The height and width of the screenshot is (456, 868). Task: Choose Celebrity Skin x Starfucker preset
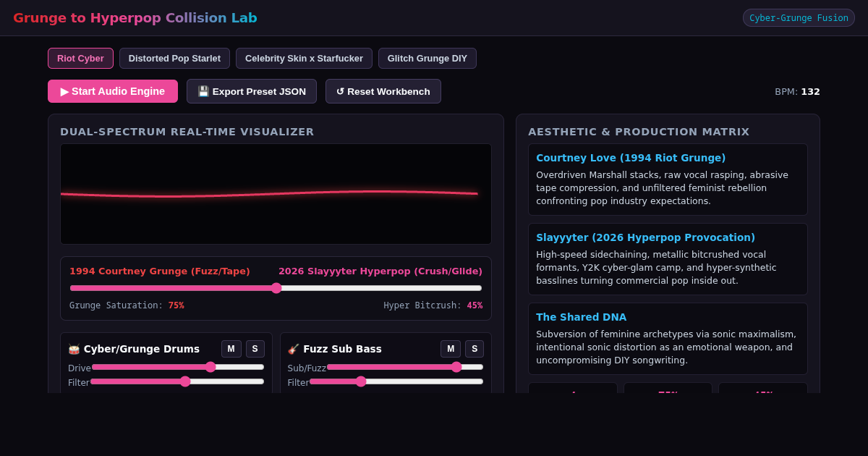[x=304, y=59]
